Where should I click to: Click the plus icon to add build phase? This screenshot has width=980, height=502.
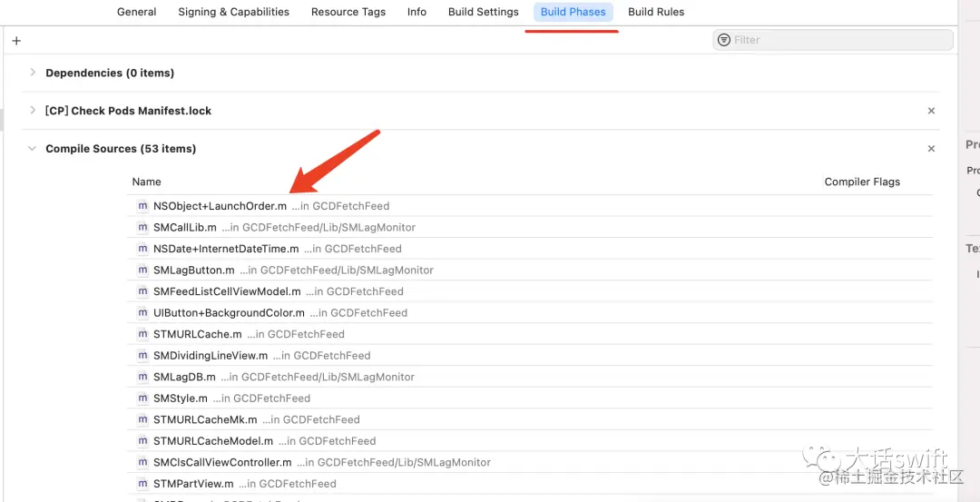pyautogui.click(x=16, y=41)
